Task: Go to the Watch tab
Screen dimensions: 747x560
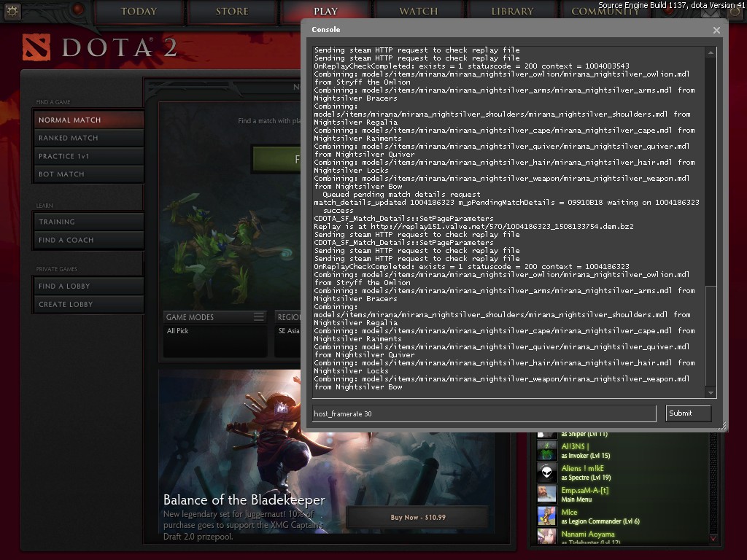Action: 418,12
